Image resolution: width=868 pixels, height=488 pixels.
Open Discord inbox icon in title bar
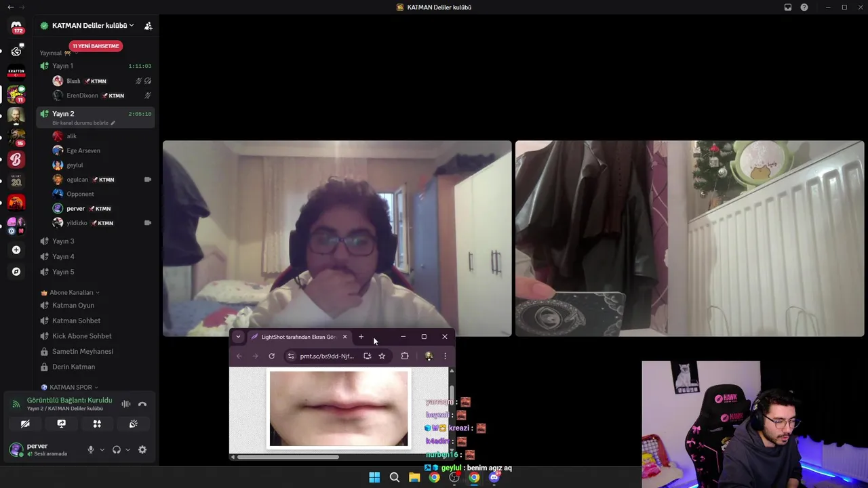click(787, 7)
